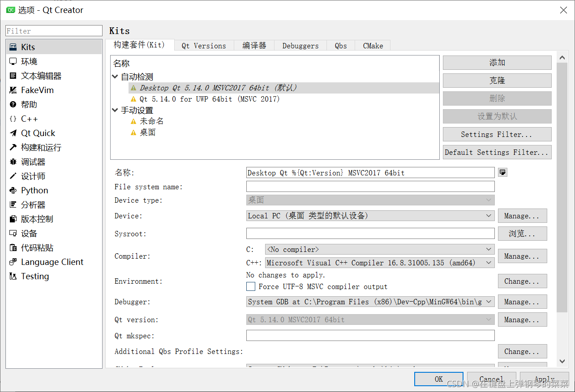Image resolution: width=575 pixels, height=392 pixels.
Task: Select the Kits category icon
Action: (13, 47)
